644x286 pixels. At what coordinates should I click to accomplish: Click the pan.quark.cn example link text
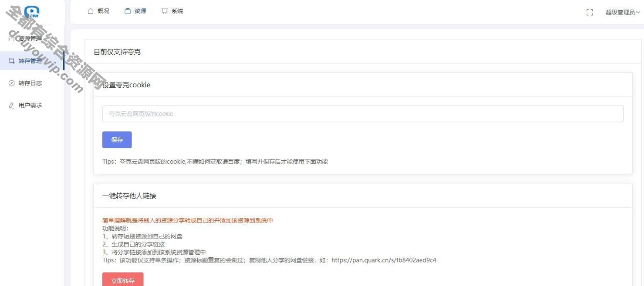point(383,260)
